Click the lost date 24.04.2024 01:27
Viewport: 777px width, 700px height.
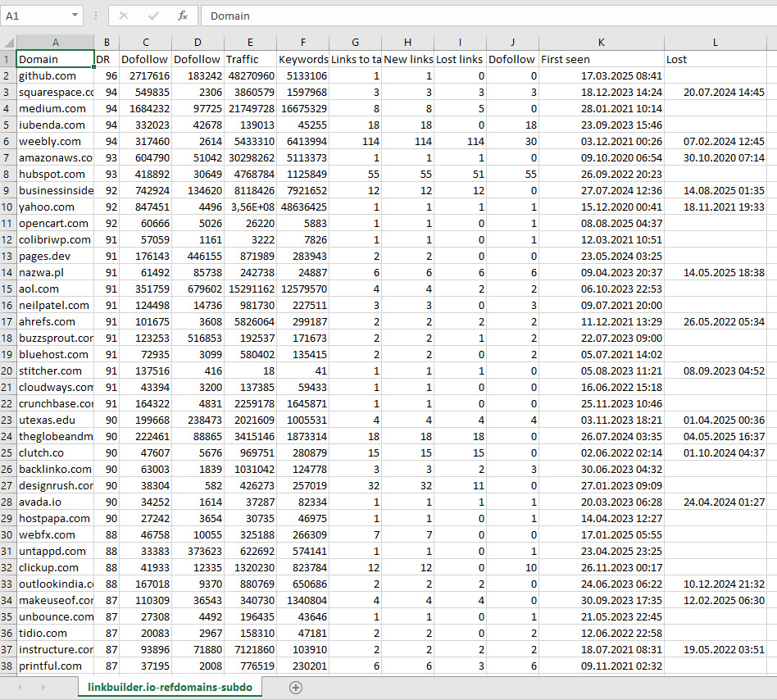pyautogui.click(x=715, y=502)
